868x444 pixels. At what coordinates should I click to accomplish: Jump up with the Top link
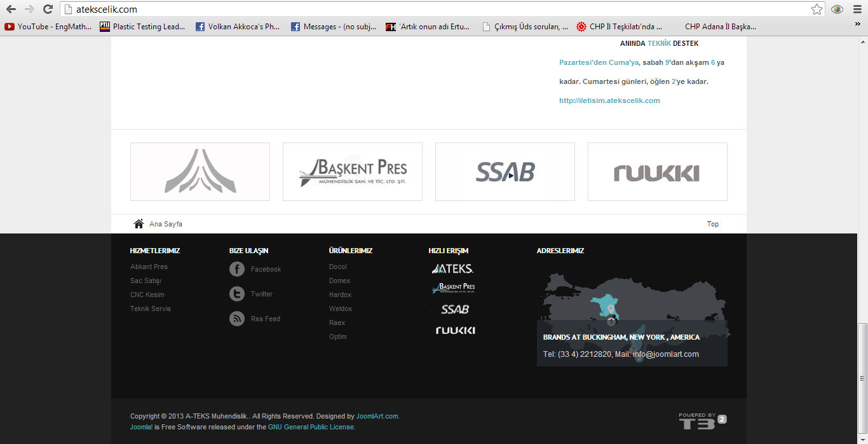tap(713, 224)
